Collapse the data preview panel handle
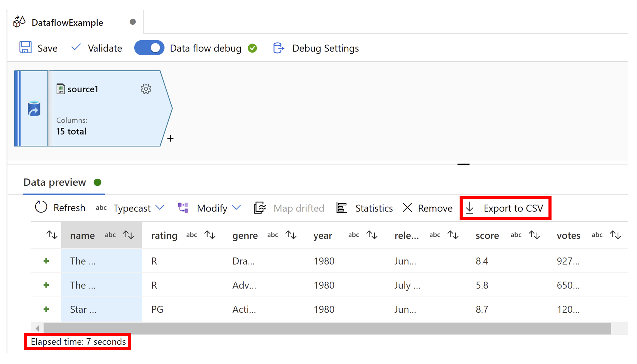 coord(463,164)
